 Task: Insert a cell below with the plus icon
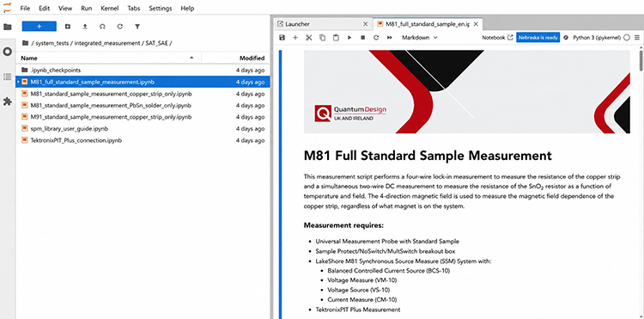[x=295, y=38]
